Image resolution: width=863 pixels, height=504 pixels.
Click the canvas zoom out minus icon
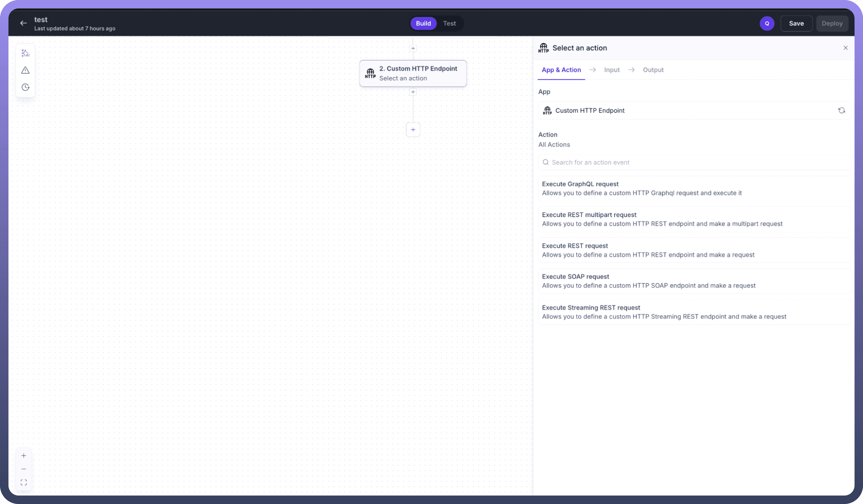[x=24, y=469]
